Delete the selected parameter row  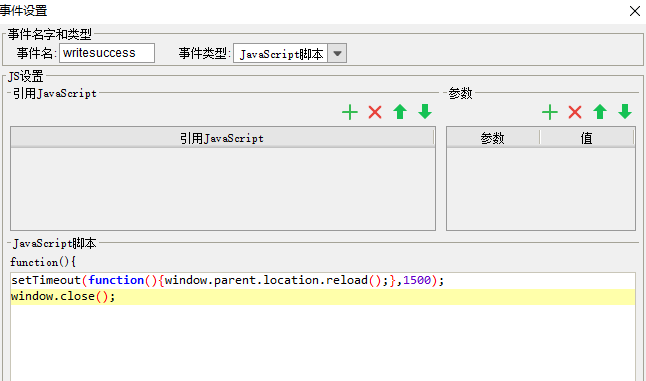[x=575, y=112]
